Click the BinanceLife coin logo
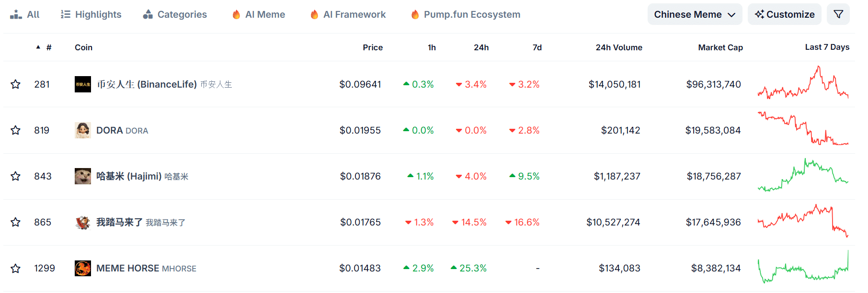Viewport: 868px width, 293px height. point(83,84)
